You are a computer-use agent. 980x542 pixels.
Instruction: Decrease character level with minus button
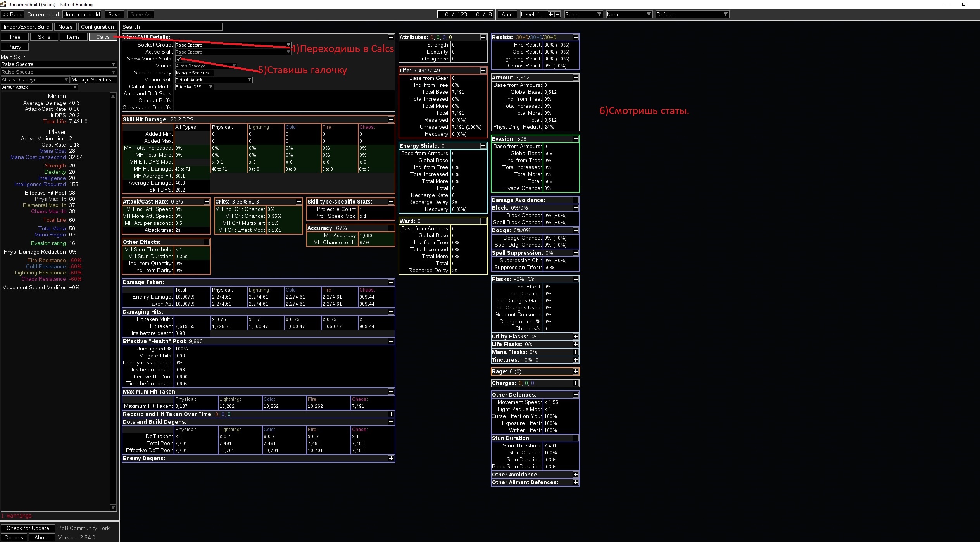pyautogui.click(x=557, y=14)
